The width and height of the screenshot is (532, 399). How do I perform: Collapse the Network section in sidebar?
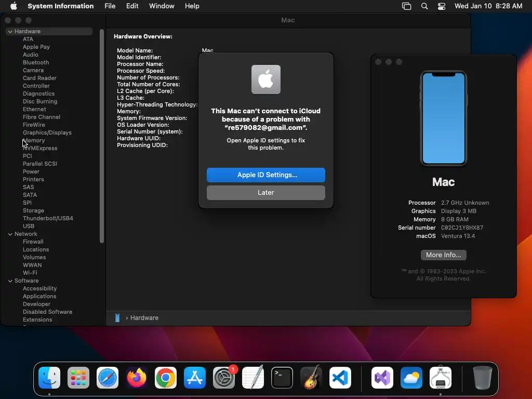(10, 234)
